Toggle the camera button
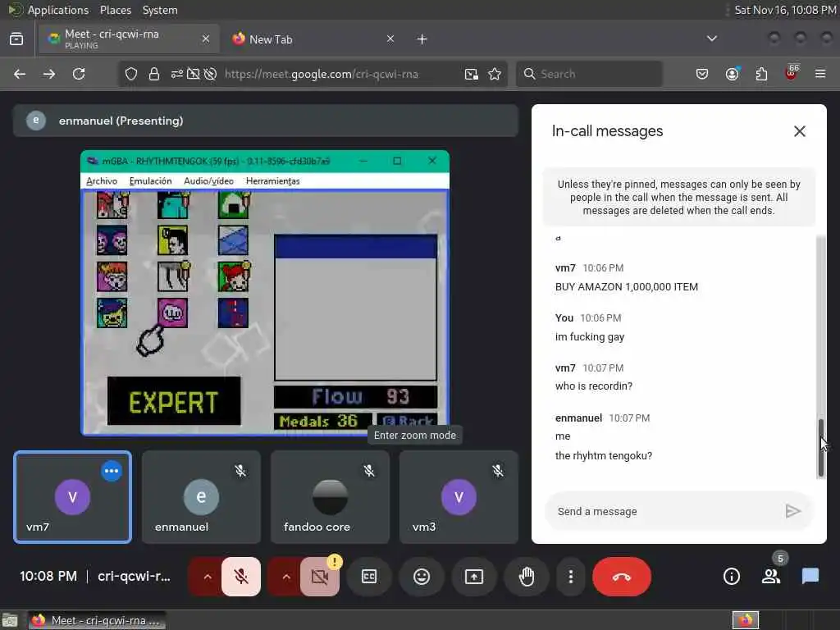This screenshot has width=840, height=630. (x=320, y=577)
